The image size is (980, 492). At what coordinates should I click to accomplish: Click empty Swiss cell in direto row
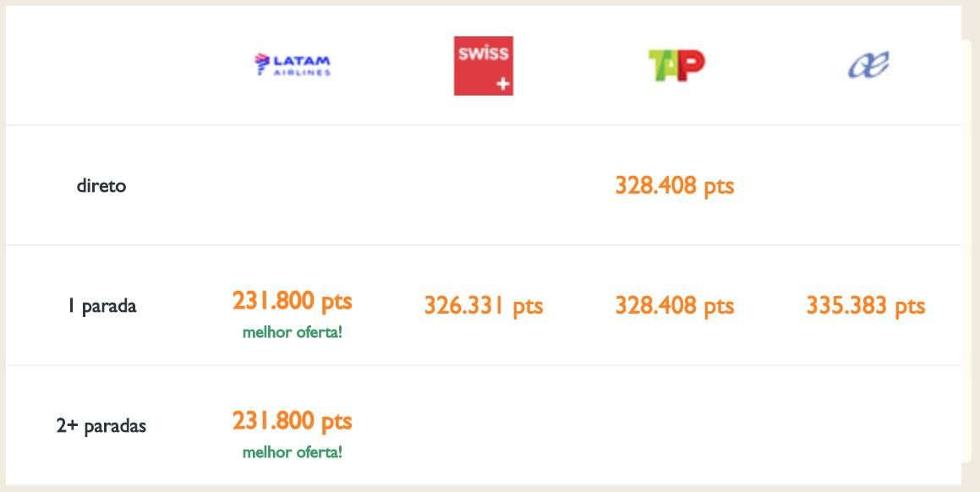point(484,186)
